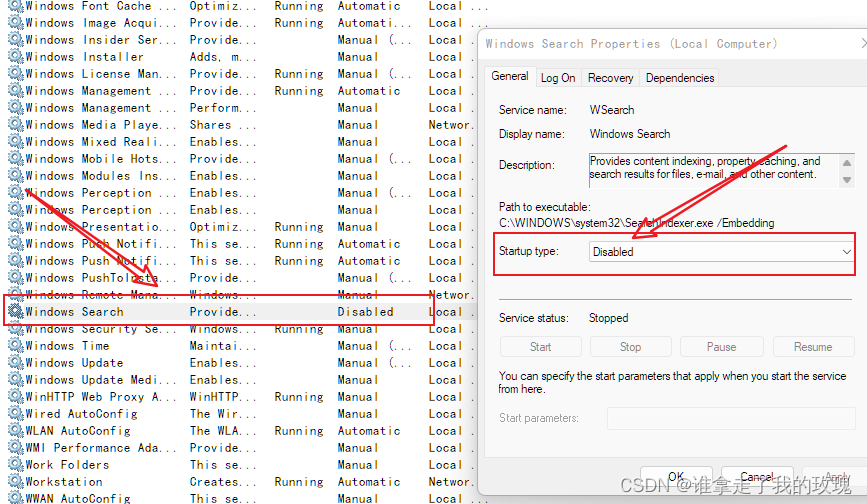Click the Workstation service gear icon

tap(15, 481)
